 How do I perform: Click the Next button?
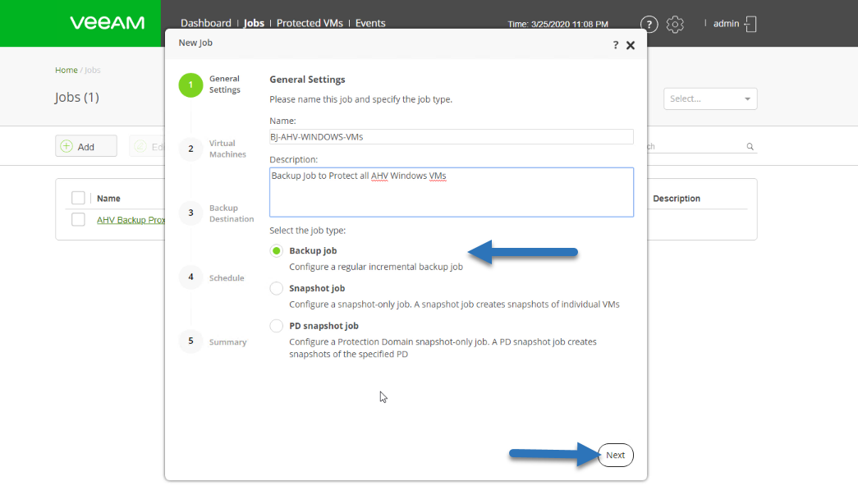tap(616, 456)
